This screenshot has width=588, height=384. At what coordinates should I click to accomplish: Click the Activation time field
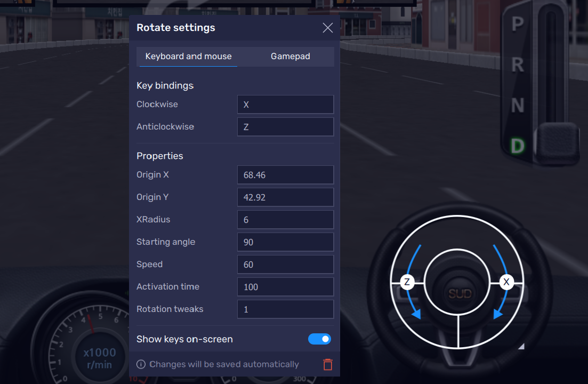coord(285,287)
